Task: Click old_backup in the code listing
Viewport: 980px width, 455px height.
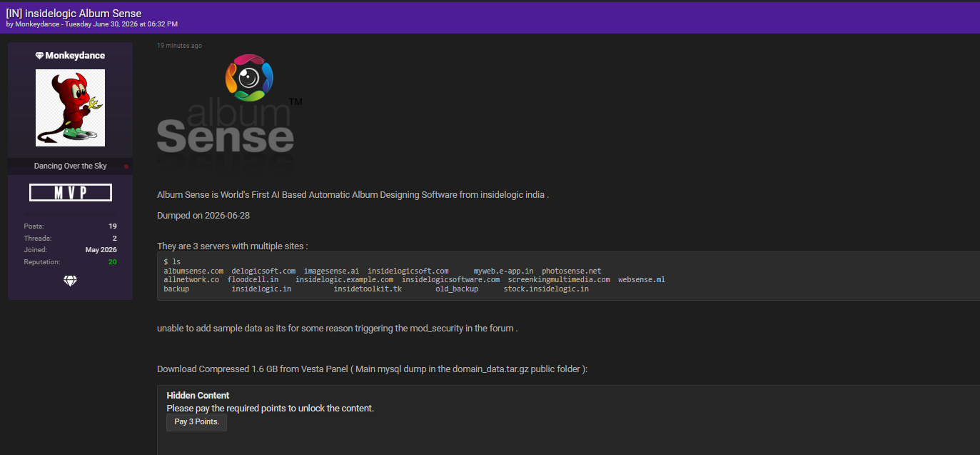Action: 457,289
